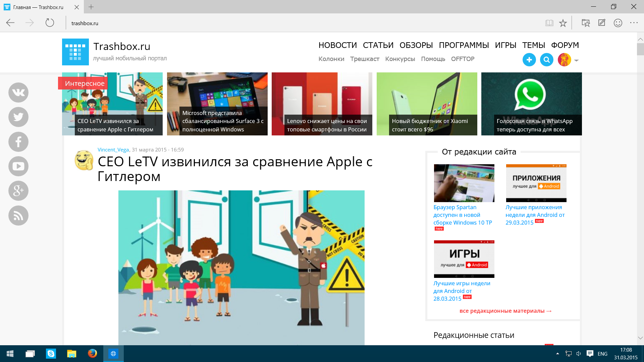Go to Колонки submenu link
Screen dimensions: 644x362
331,59
